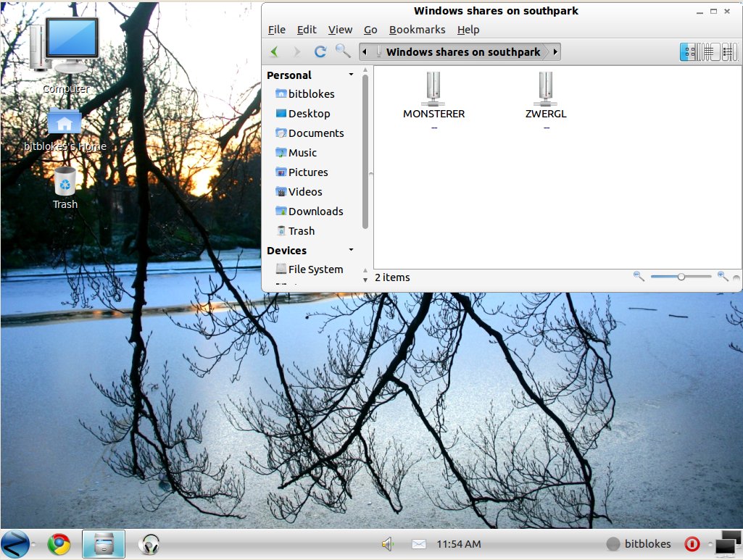Open the bitblokes user menu
The width and height of the screenshot is (743, 560).
639,544
